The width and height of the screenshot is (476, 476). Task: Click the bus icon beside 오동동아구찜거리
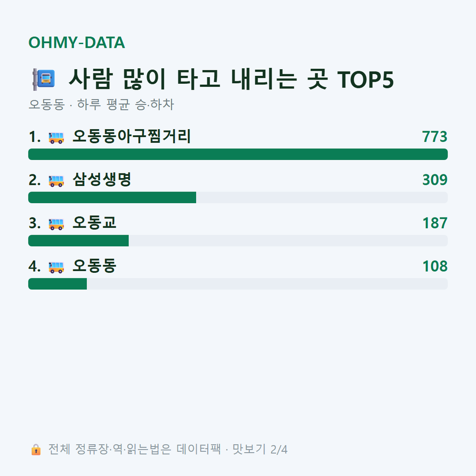[x=56, y=138]
